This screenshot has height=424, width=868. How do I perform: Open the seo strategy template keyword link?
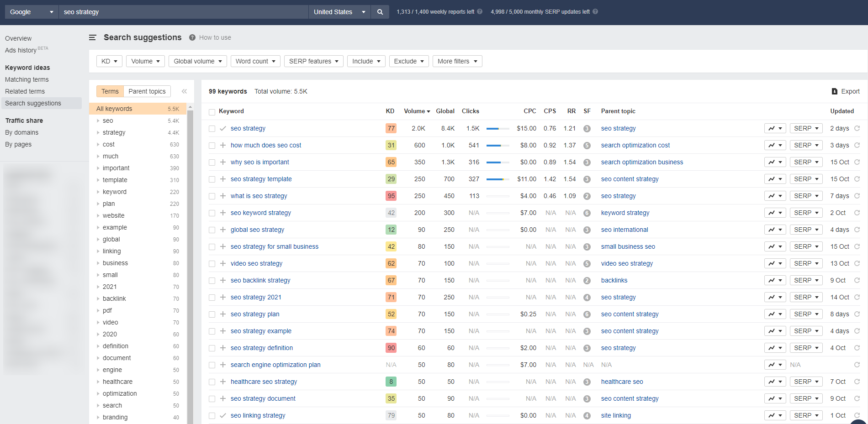261,179
